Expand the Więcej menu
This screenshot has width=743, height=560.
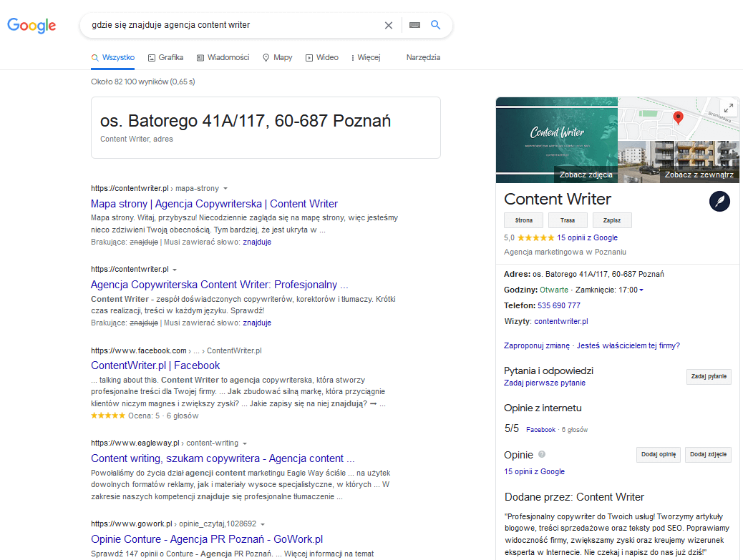click(x=366, y=57)
